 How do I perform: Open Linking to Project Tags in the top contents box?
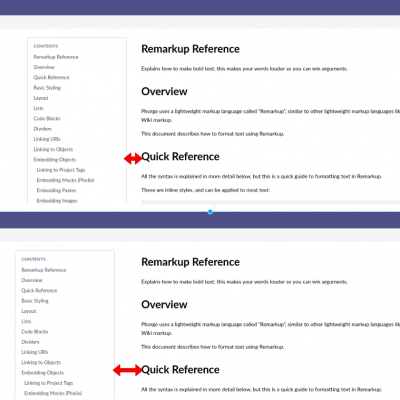tap(61, 170)
